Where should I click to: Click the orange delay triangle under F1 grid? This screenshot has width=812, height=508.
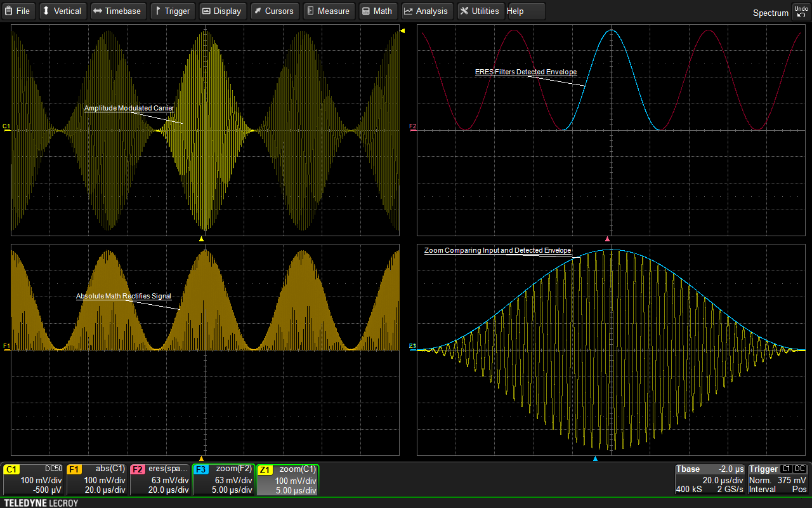click(201, 458)
